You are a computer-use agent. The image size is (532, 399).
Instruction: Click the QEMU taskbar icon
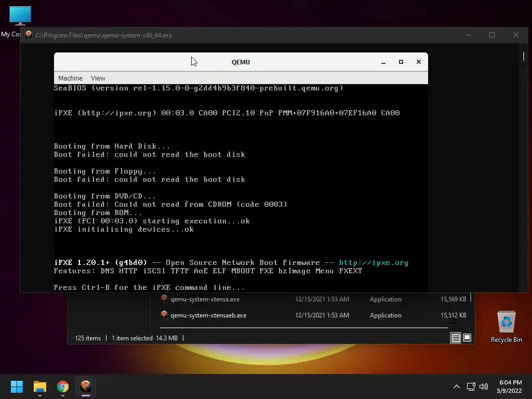86,387
